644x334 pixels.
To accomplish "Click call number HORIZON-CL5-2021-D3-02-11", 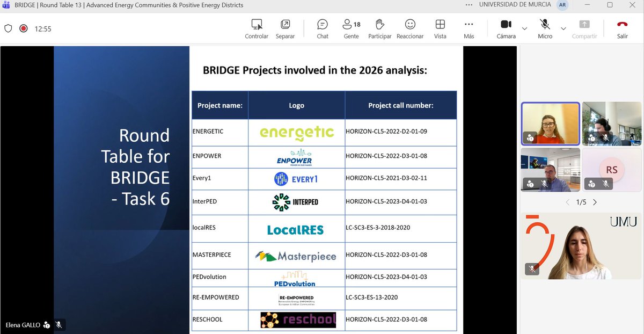I will pyautogui.click(x=386, y=178).
